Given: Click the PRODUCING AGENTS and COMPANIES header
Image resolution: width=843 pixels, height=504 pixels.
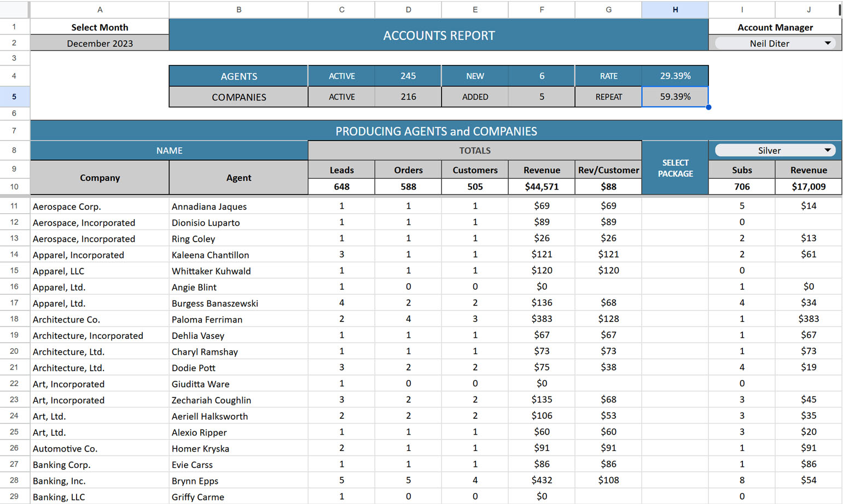Looking at the screenshot, I should tap(436, 131).
